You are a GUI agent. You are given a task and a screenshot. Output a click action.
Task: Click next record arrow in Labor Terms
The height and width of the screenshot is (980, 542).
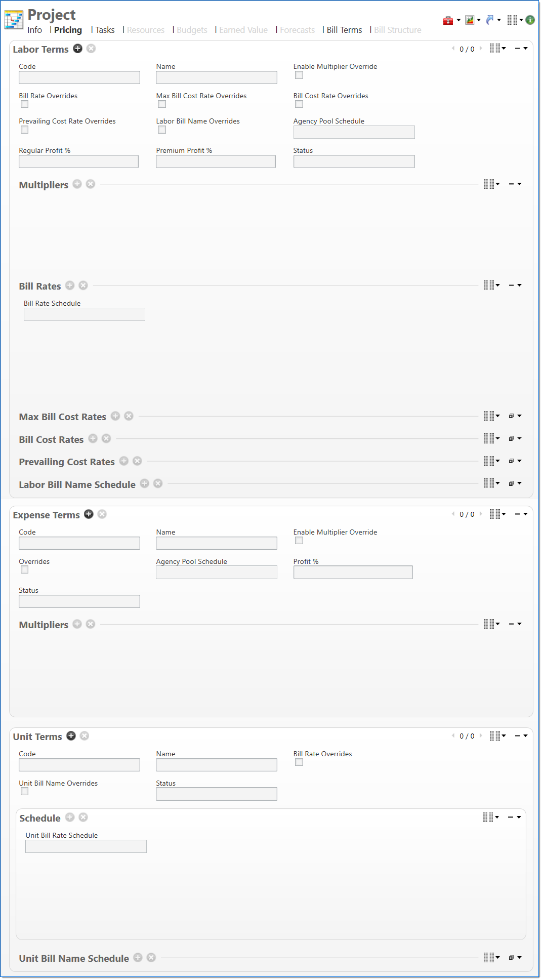(481, 49)
